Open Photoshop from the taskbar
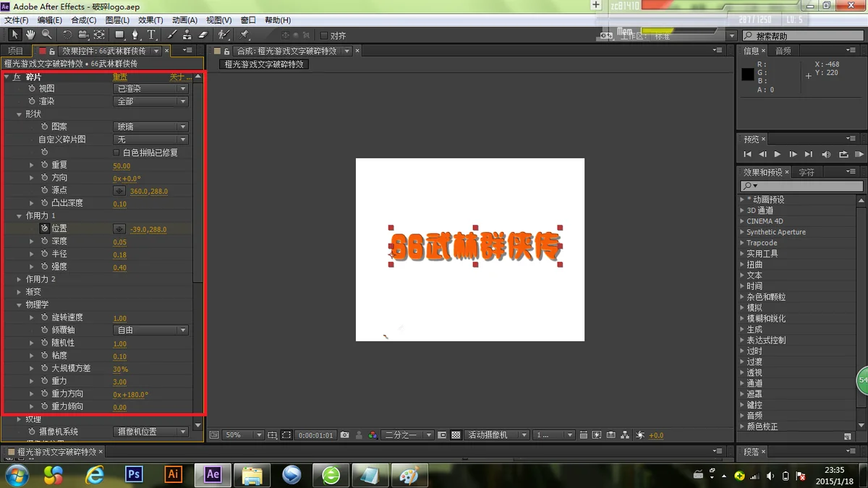Viewport: 868px width, 488px height. pos(134,474)
